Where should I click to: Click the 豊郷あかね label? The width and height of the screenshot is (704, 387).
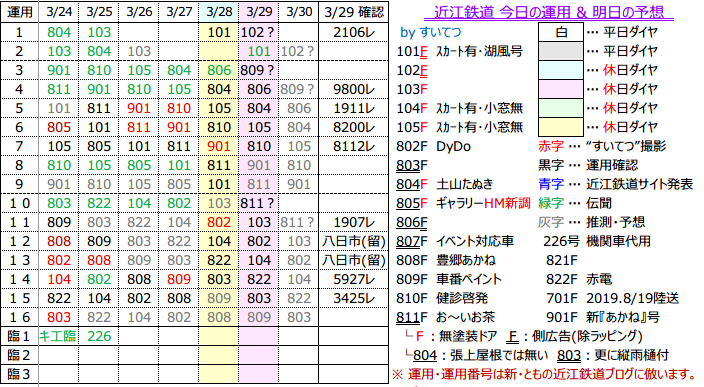[x=466, y=260]
